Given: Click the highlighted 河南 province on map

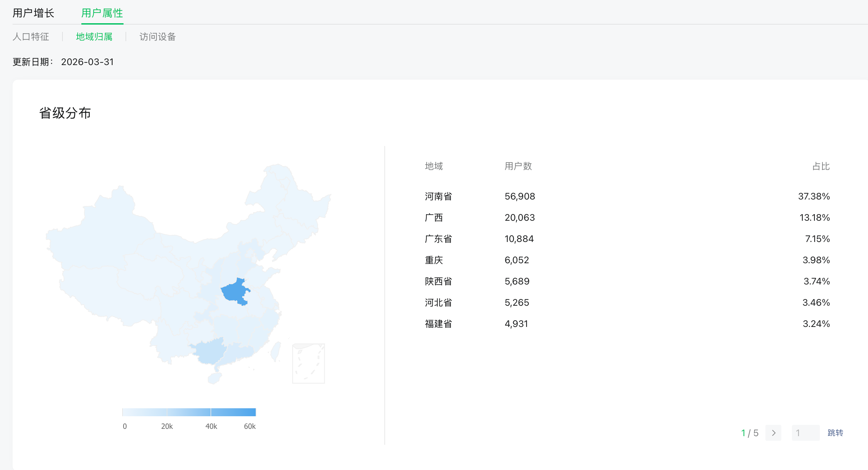Looking at the screenshot, I should pyautogui.click(x=234, y=292).
